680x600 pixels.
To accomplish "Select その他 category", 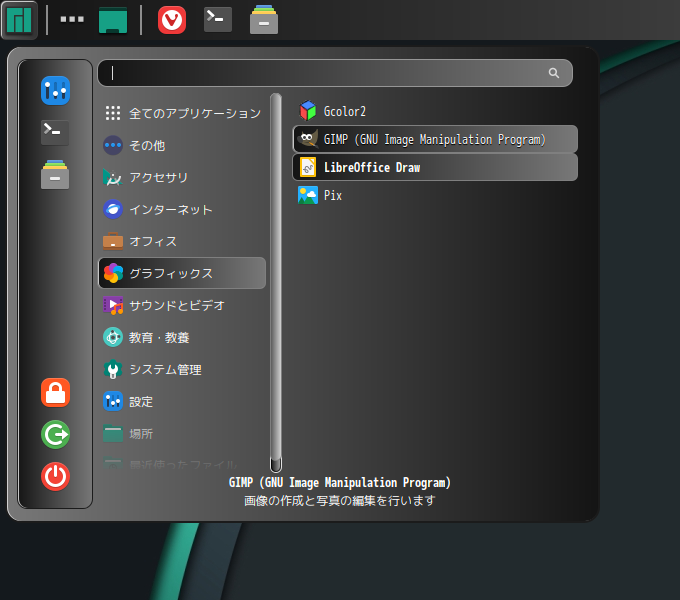I will tap(182, 145).
